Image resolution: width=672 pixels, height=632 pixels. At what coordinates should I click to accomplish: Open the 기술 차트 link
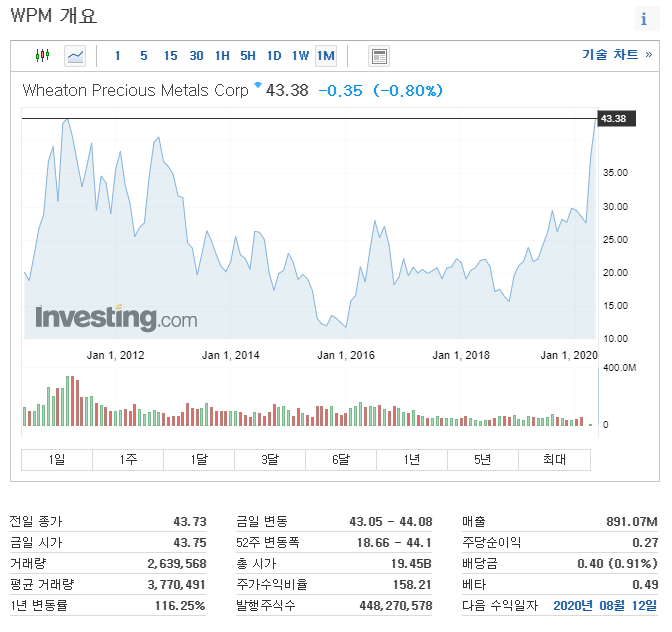coord(617,54)
